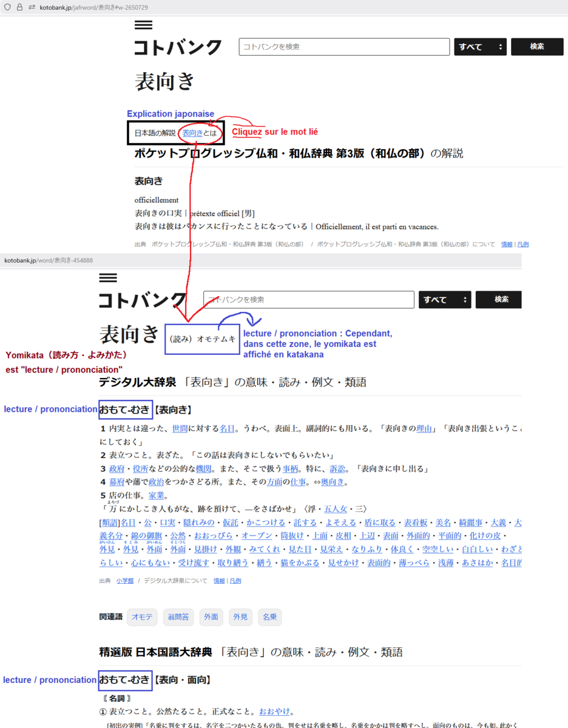Click the 理由 link in definition 1
This screenshot has height=728, width=568.
[424, 428]
